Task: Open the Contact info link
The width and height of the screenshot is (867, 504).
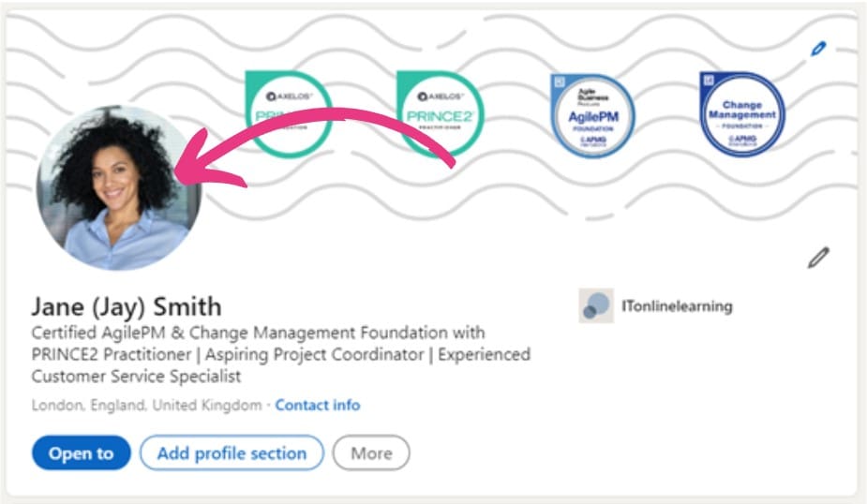Action: point(317,405)
